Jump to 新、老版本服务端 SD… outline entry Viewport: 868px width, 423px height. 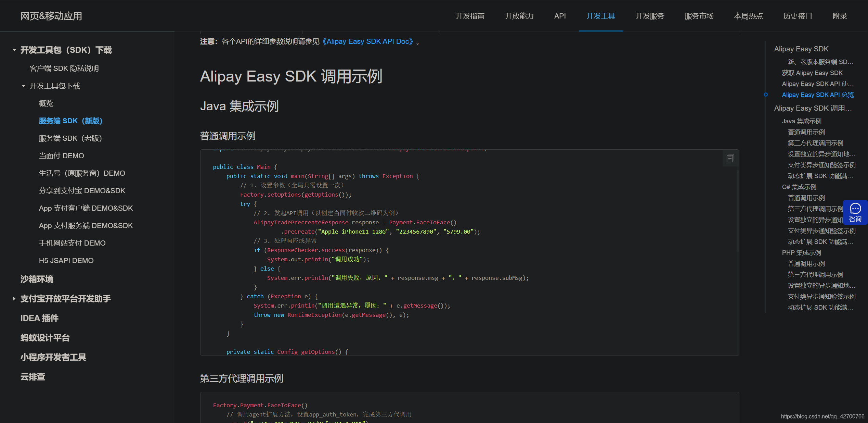[x=820, y=62]
